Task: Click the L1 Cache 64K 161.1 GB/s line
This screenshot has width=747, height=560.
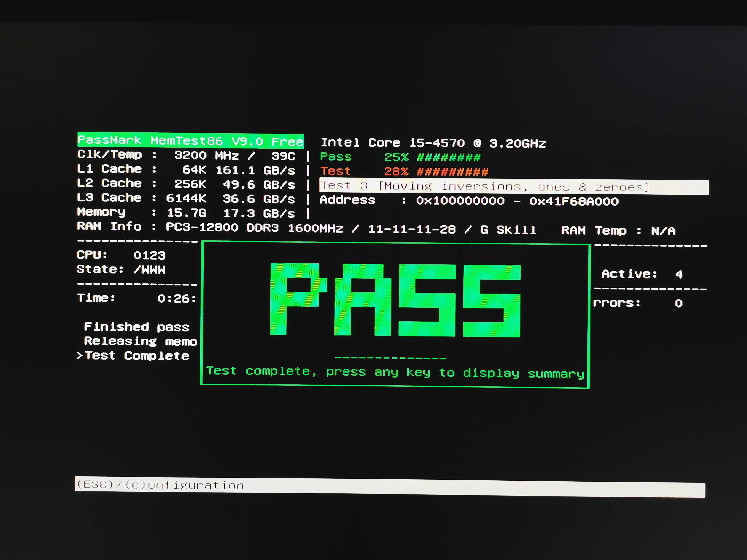Action: (x=186, y=169)
